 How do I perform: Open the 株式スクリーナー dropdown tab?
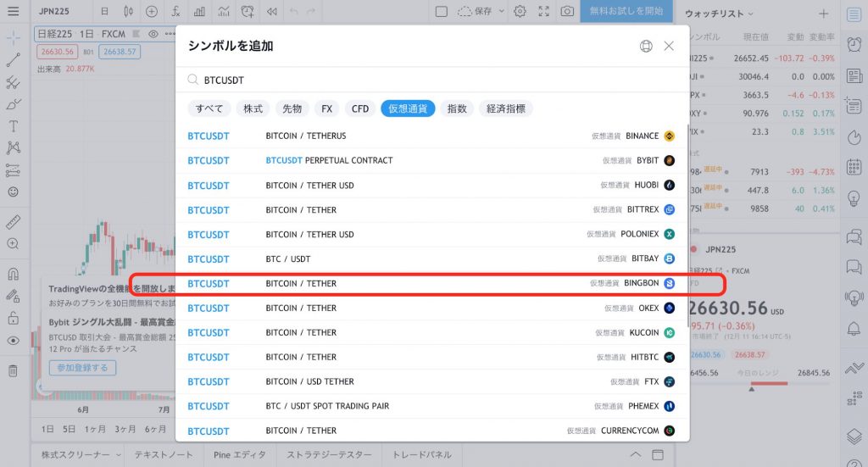point(81,455)
